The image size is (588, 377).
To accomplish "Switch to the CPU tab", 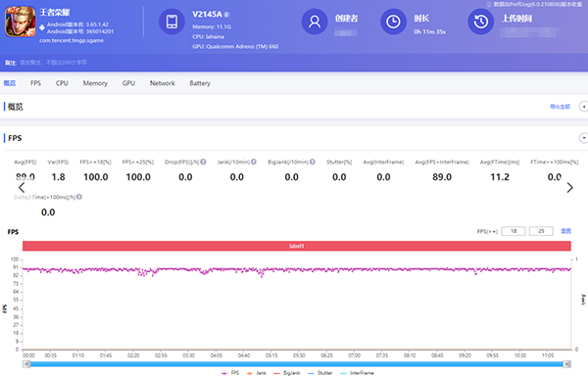I will (x=62, y=83).
